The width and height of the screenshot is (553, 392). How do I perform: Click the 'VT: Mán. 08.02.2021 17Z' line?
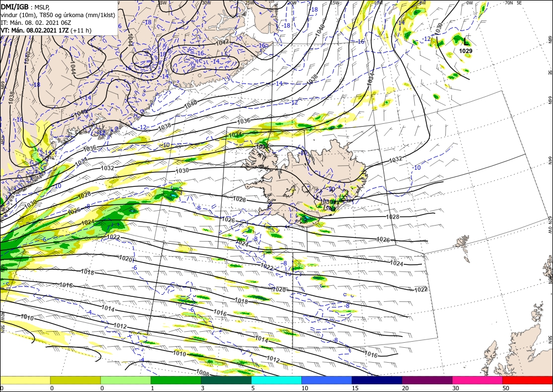pyautogui.click(x=34, y=30)
